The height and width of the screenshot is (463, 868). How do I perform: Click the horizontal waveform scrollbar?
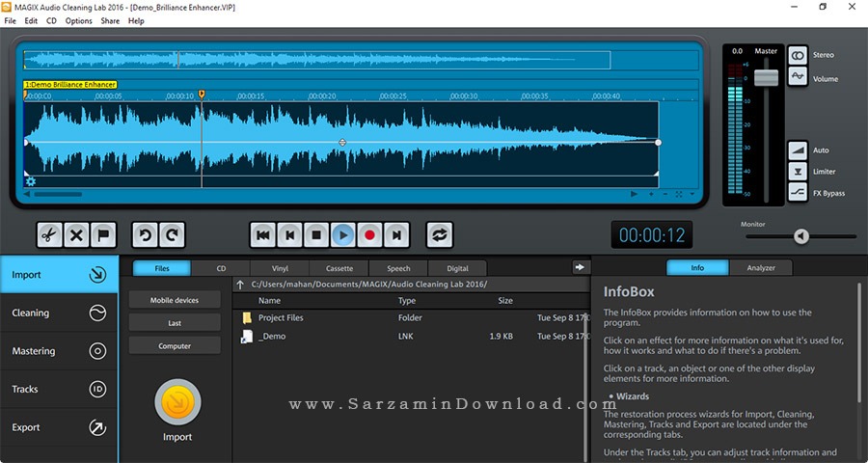[58, 195]
